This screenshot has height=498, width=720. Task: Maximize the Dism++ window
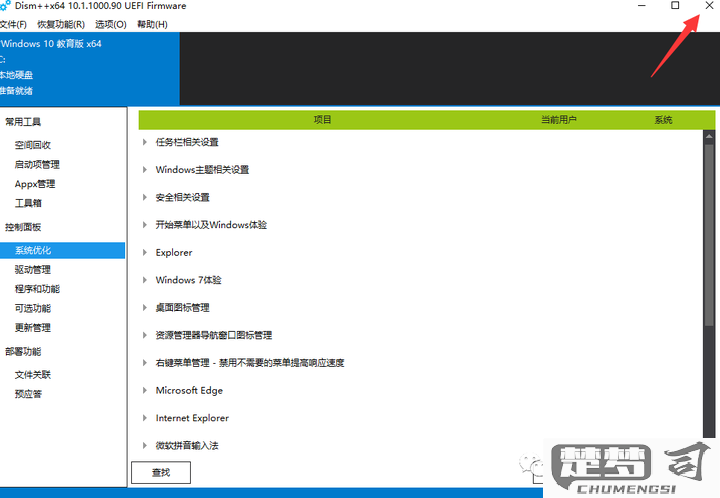675,6
